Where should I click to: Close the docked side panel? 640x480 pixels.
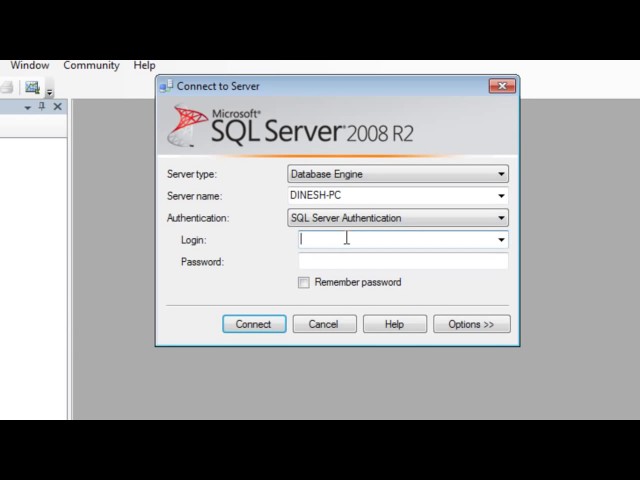58,107
